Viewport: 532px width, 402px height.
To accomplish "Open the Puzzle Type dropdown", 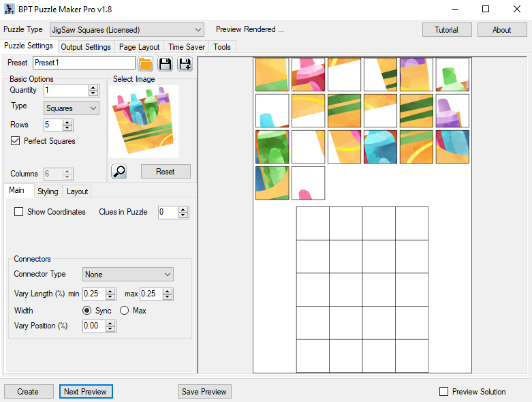I will (127, 30).
